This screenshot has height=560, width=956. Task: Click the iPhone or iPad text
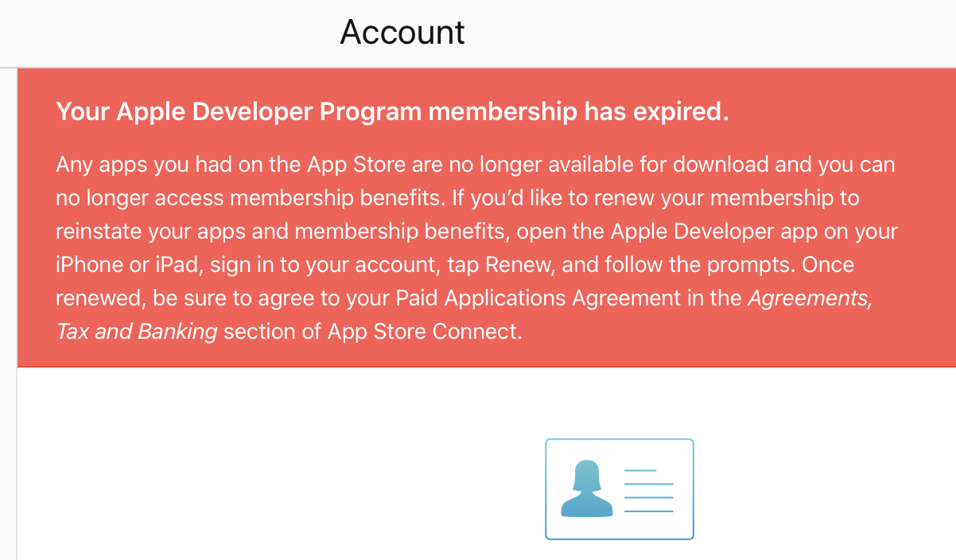click(126, 265)
